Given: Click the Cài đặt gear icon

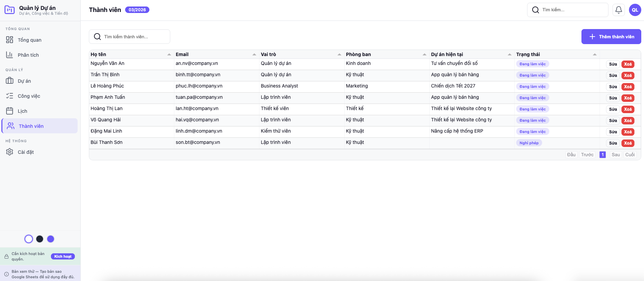Looking at the screenshot, I should [10, 152].
